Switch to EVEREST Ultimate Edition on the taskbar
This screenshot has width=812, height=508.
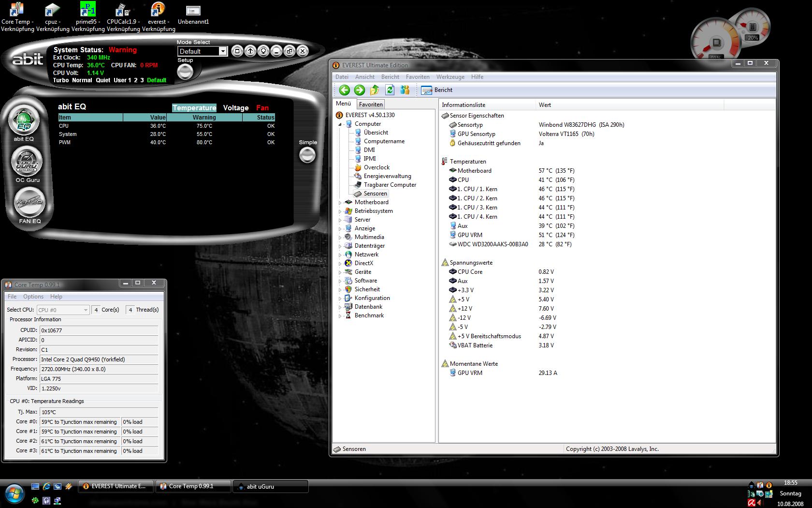(x=116, y=486)
